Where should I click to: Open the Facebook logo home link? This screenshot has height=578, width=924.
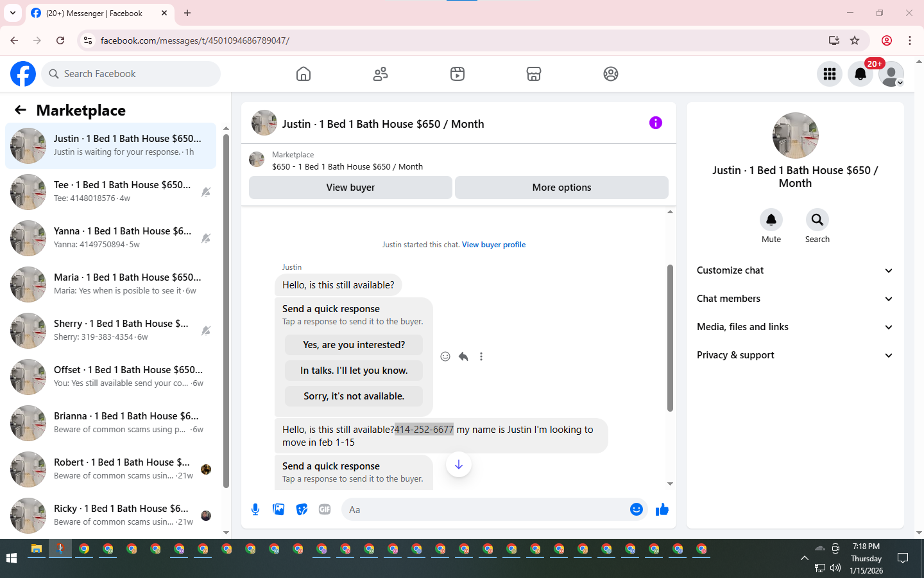pos(23,74)
